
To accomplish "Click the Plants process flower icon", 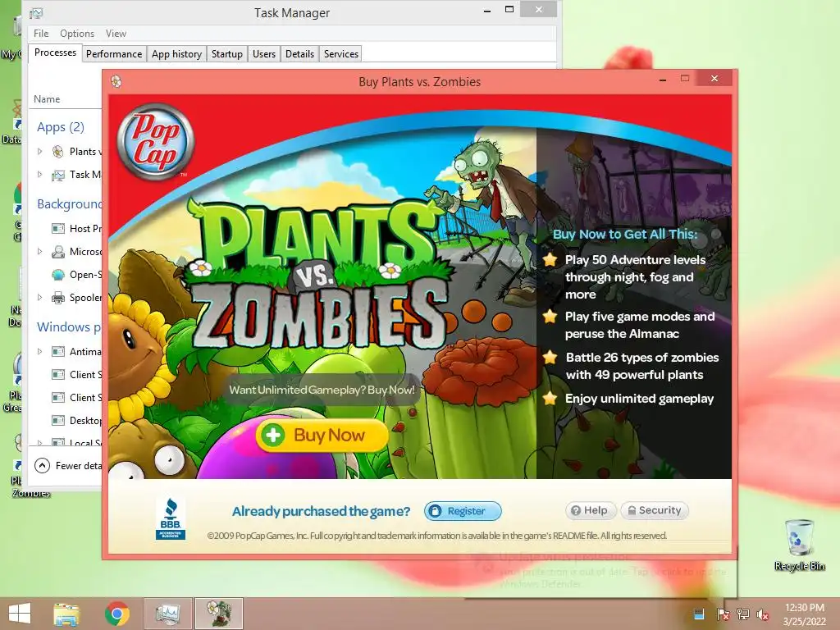I will click(x=58, y=152).
